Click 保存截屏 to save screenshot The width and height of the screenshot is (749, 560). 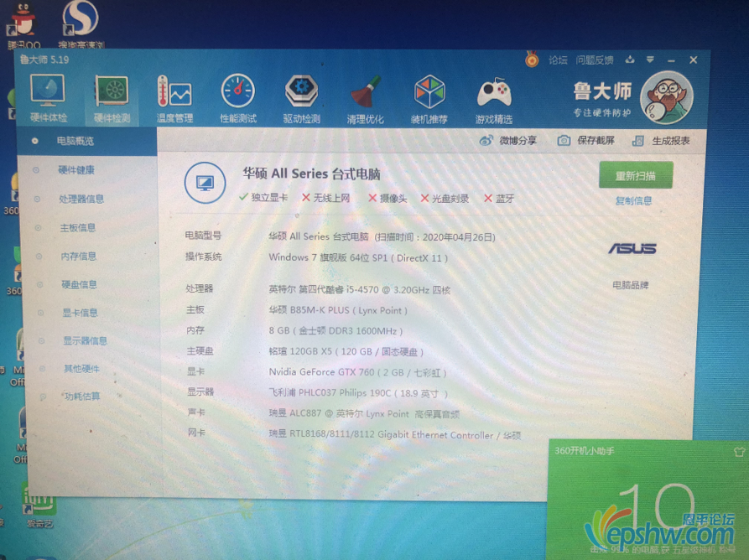coord(585,140)
